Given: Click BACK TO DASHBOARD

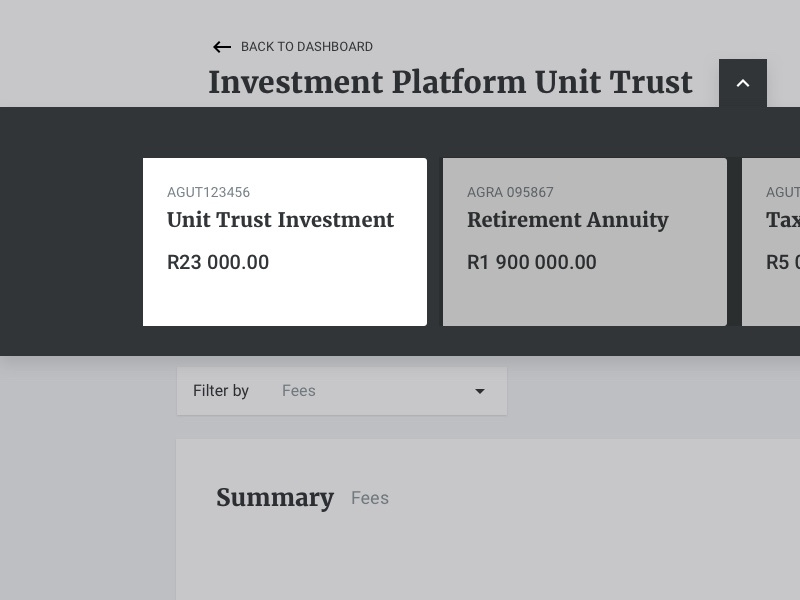Looking at the screenshot, I should click(x=306, y=47).
